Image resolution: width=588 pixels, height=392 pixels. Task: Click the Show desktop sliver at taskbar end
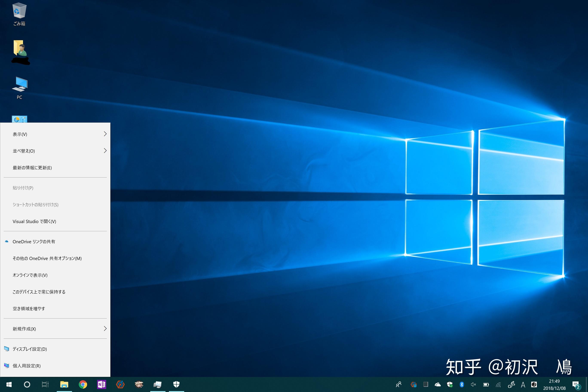tap(586, 384)
